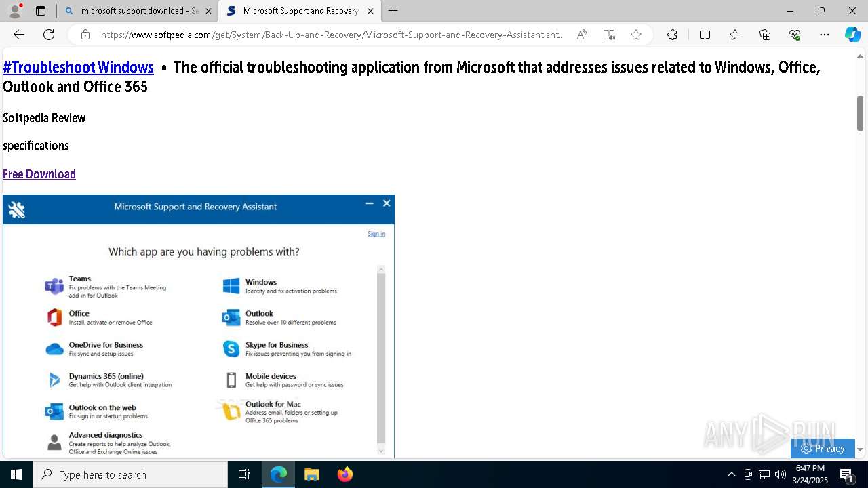
Task: Click the Skype for Business icon
Action: tap(231, 349)
